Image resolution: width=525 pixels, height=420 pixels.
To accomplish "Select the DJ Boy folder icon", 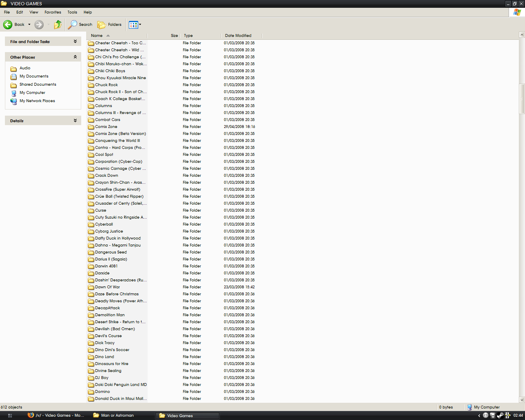I will 91,378.
